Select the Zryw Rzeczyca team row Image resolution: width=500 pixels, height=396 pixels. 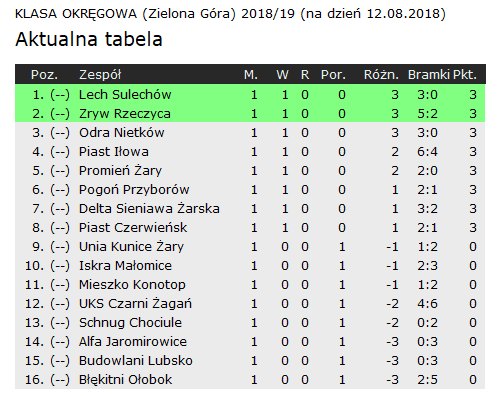[250, 114]
